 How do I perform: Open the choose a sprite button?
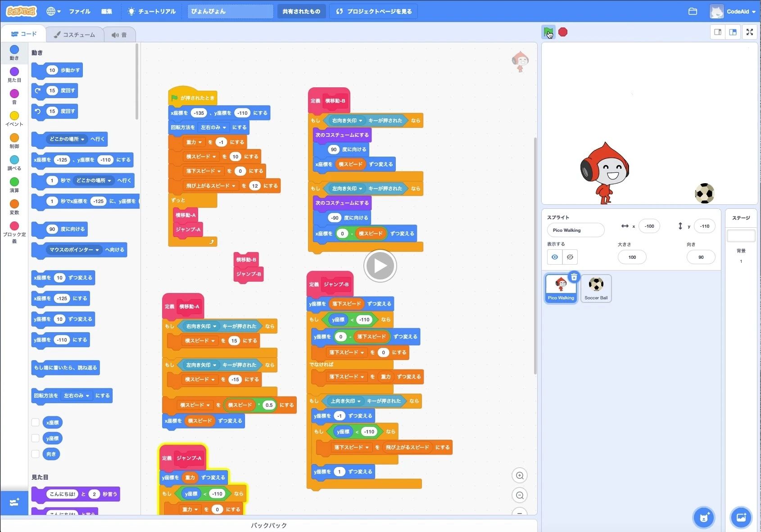point(704,518)
